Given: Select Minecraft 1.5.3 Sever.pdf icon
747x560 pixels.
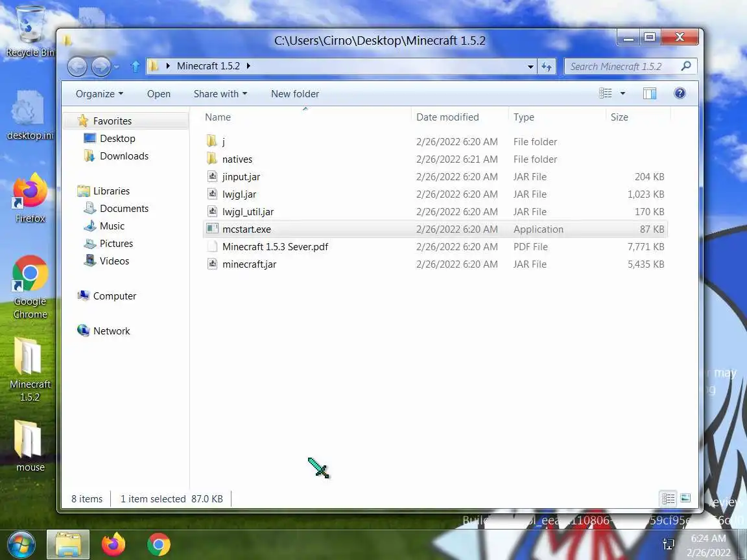Looking at the screenshot, I should 213,247.
